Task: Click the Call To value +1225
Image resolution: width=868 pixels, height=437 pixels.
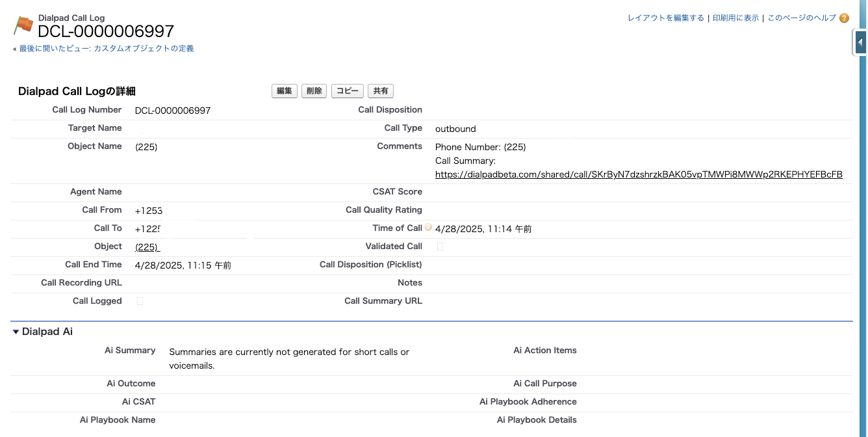Action: click(x=147, y=229)
